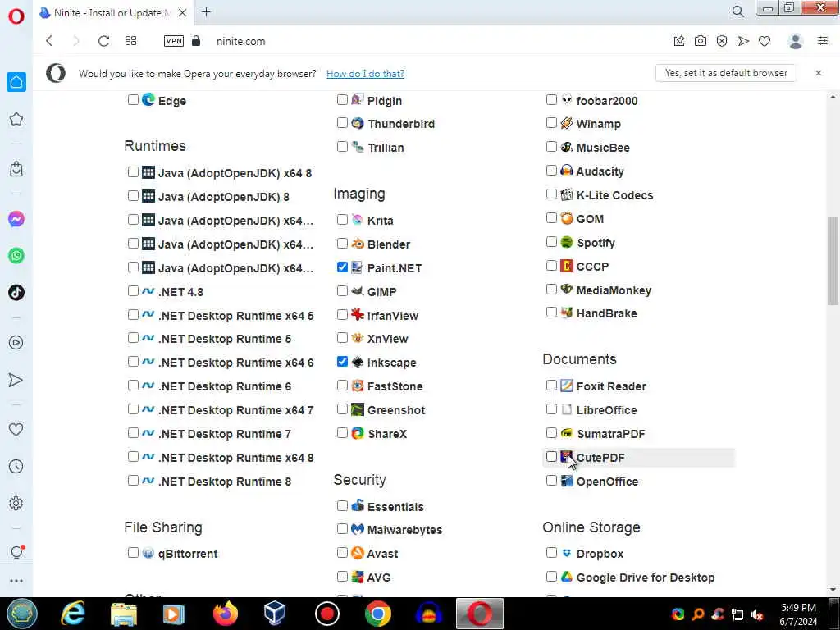Check the CutePDF checkbox
The height and width of the screenshot is (630, 840).
[x=551, y=456]
